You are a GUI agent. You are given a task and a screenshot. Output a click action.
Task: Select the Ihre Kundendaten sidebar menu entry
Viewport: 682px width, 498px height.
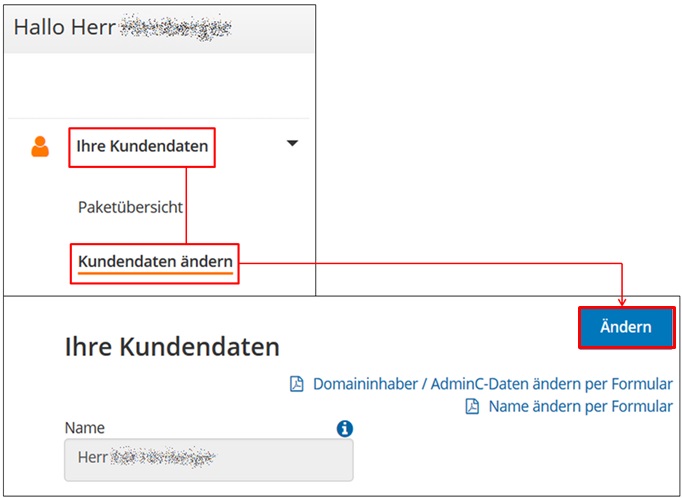(142, 146)
